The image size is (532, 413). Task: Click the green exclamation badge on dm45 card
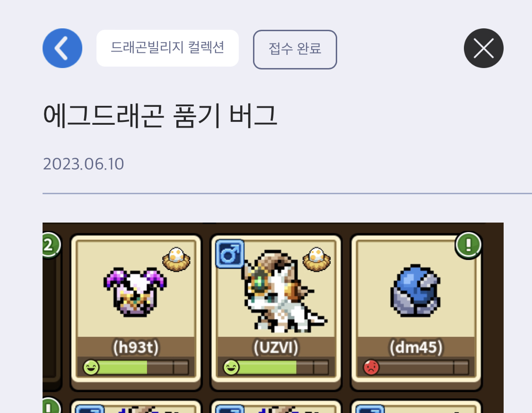click(x=469, y=245)
